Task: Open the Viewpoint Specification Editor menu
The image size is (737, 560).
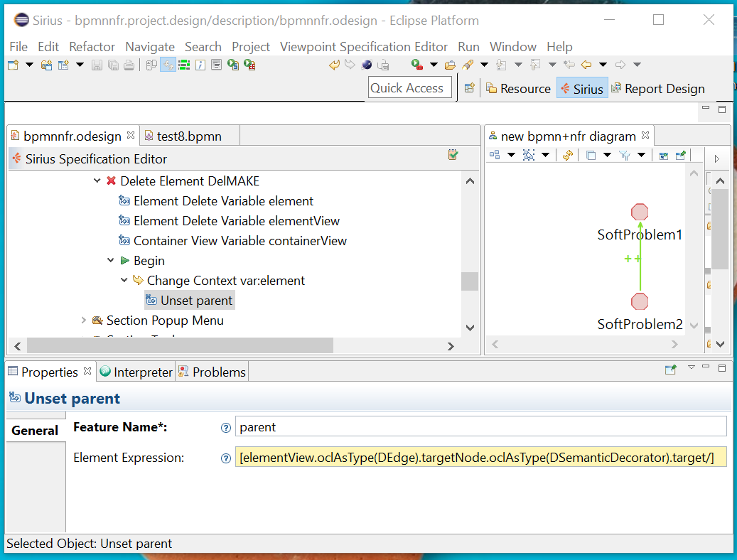Action: click(363, 47)
